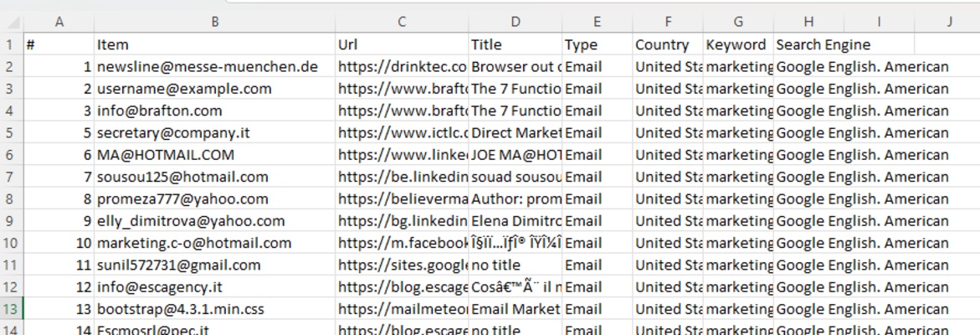Select row 13 header
Viewport: 980px width, 335px height.
[x=11, y=309]
